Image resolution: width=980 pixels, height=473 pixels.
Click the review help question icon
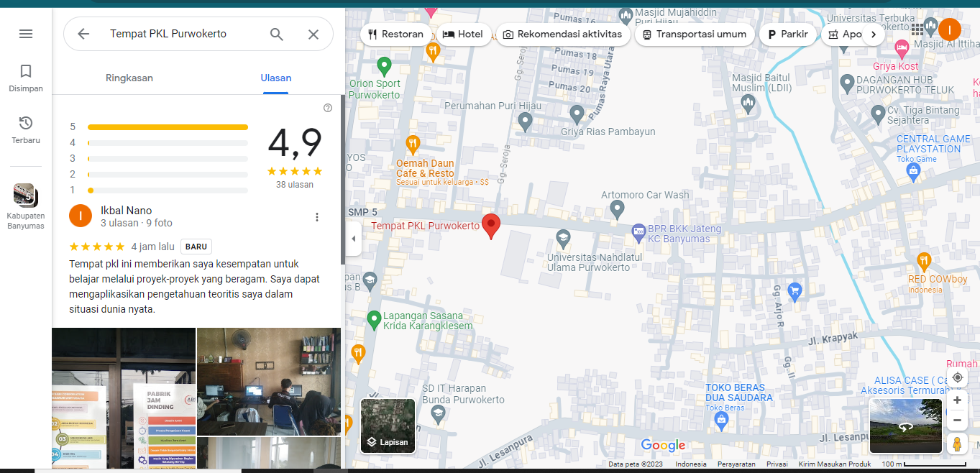pyautogui.click(x=328, y=108)
